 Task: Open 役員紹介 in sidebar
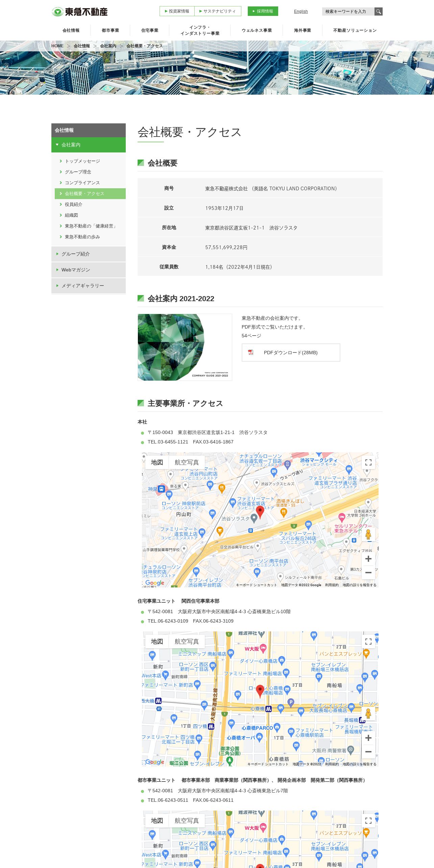click(x=74, y=204)
